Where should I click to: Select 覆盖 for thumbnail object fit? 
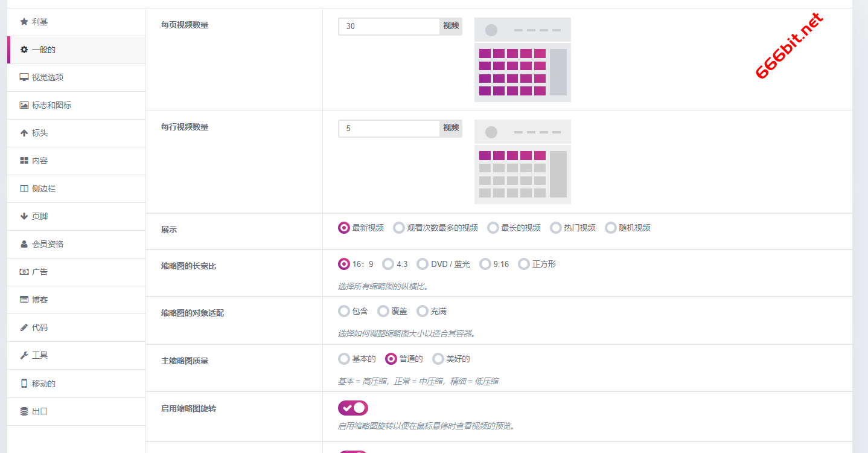(x=383, y=311)
